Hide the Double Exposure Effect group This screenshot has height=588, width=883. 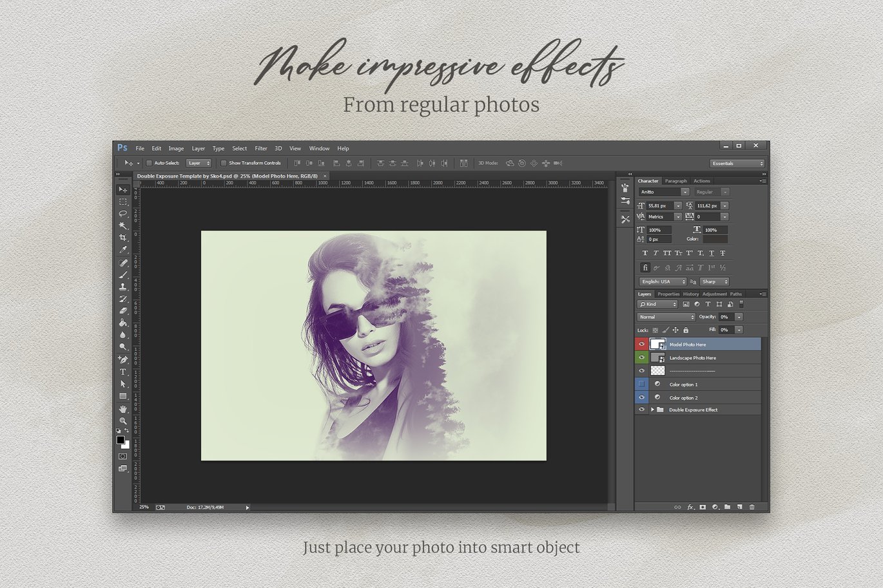tap(641, 410)
